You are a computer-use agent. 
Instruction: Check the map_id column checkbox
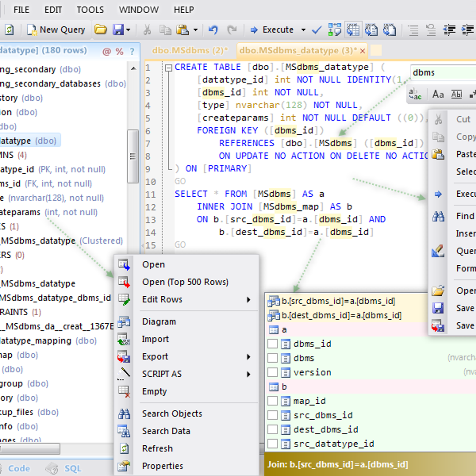coord(273,401)
